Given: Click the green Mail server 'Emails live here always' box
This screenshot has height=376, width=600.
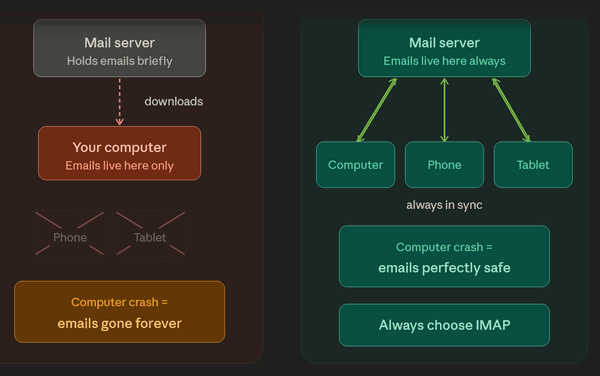Looking at the screenshot, I should coord(444,48).
